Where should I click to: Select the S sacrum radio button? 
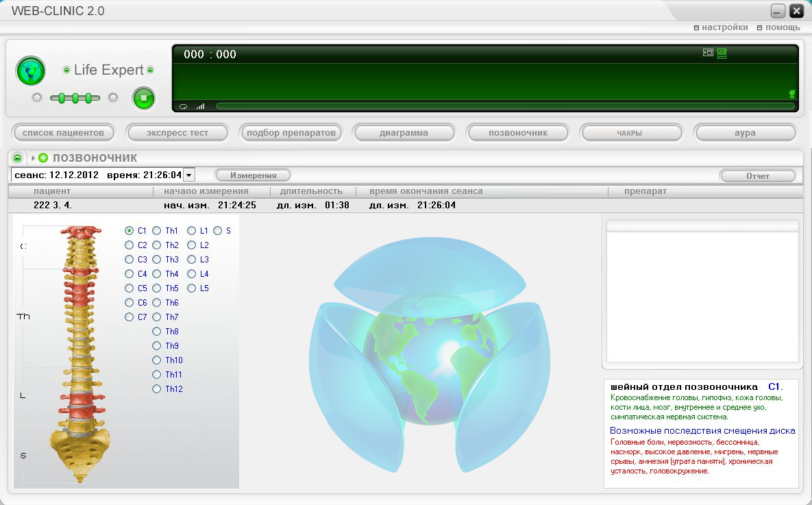tap(217, 230)
